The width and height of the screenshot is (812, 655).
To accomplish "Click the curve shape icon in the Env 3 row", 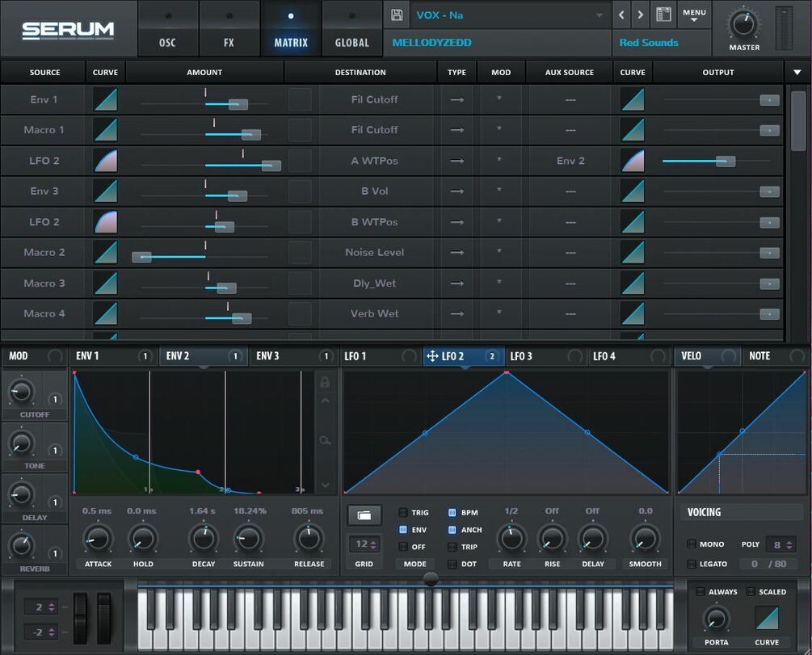I will pos(106,191).
